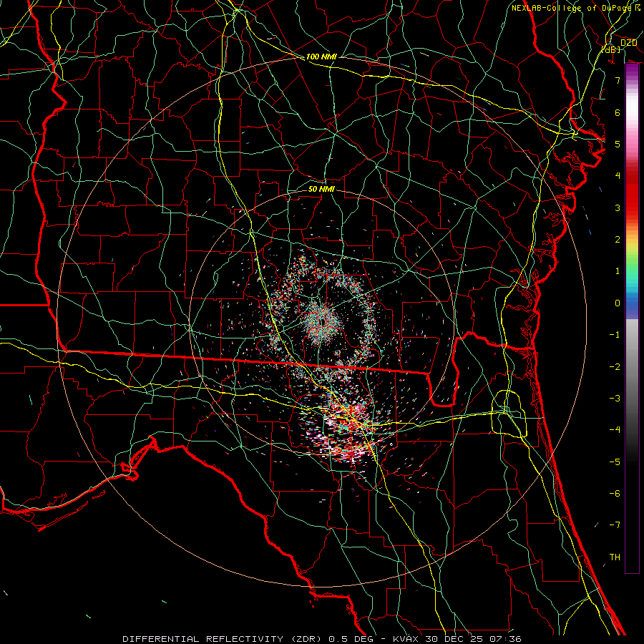
Task: Click the "TH" threshold label on the scale
Action: pyautogui.click(x=615, y=557)
